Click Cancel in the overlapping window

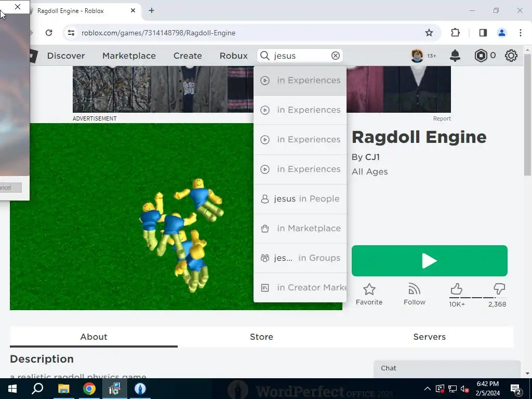coord(10,187)
